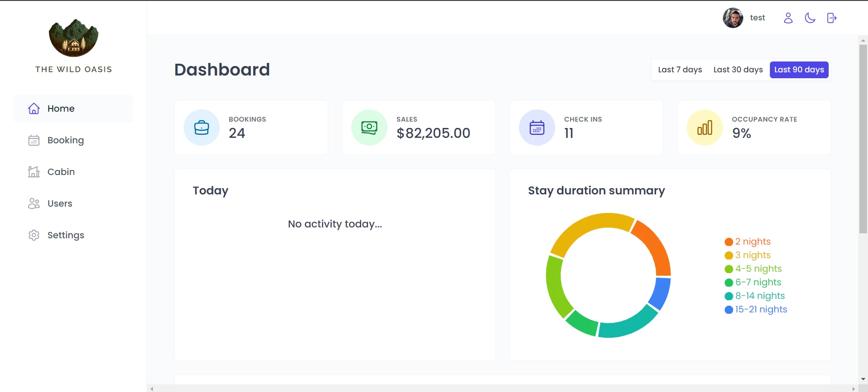Go to the Users page
Image resolution: width=868 pixels, height=392 pixels.
pos(60,203)
